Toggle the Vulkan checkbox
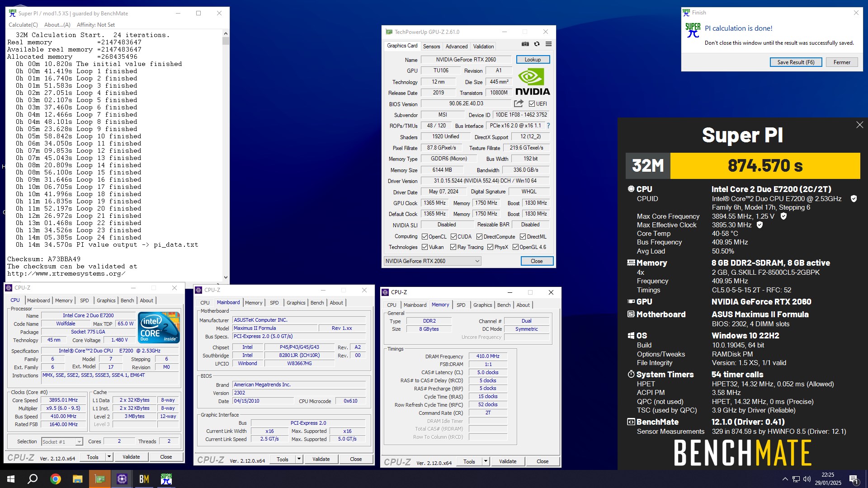868x488 pixels. [x=425, y=247]
